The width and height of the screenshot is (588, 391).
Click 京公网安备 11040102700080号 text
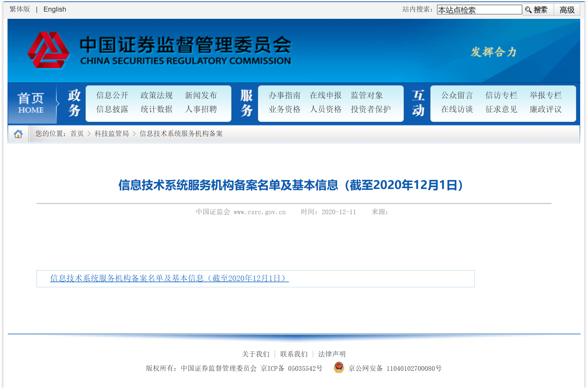(x=395, y=368)
